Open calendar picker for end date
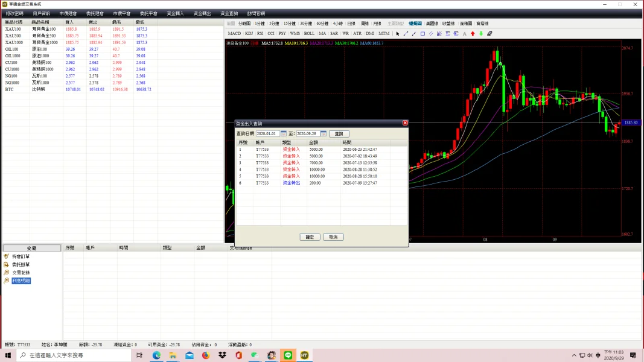This screenshot has width=644, height=362. [x=324, y=134]
